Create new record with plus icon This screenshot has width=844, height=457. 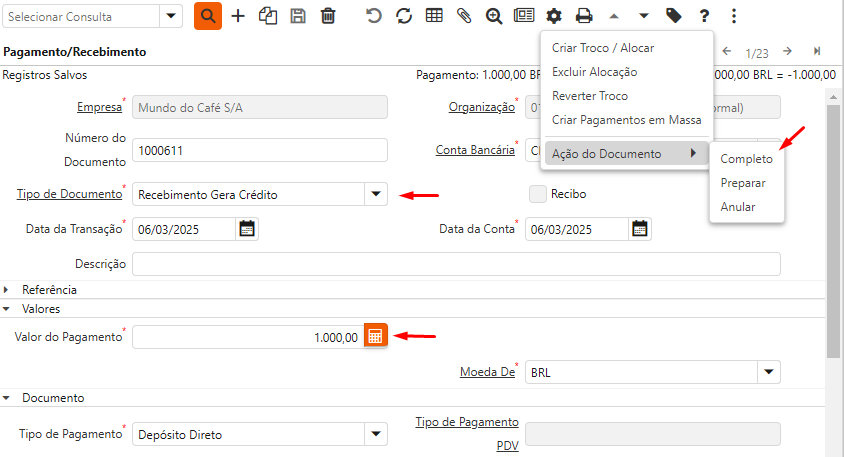tap(238, 16)
